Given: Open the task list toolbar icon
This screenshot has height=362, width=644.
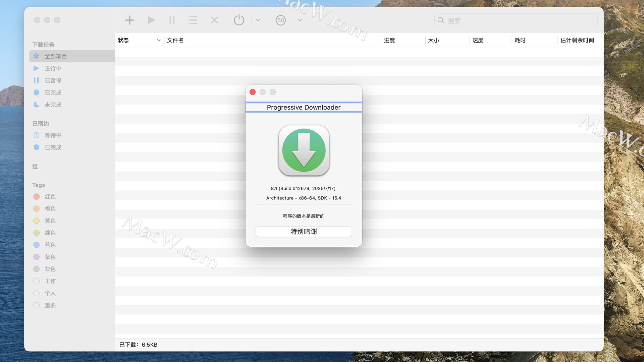Looking at the screenshot, I should point(193,20).
